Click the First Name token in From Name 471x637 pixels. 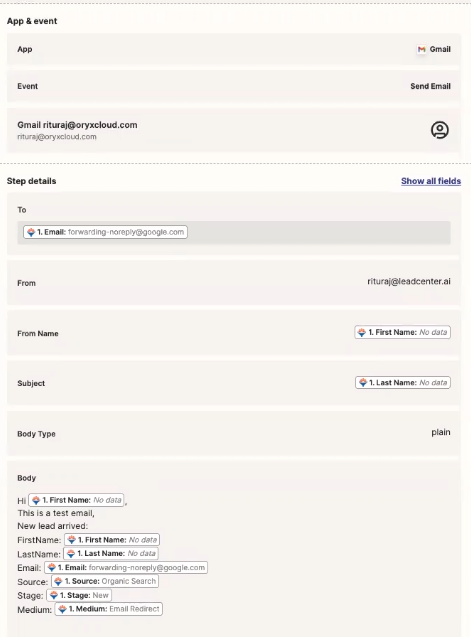402,332
